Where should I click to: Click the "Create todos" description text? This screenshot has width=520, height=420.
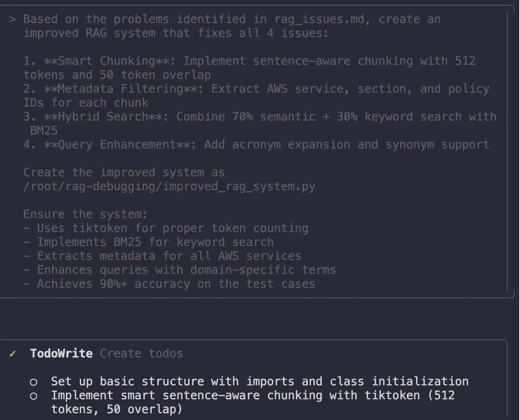(x=141, y=353)
